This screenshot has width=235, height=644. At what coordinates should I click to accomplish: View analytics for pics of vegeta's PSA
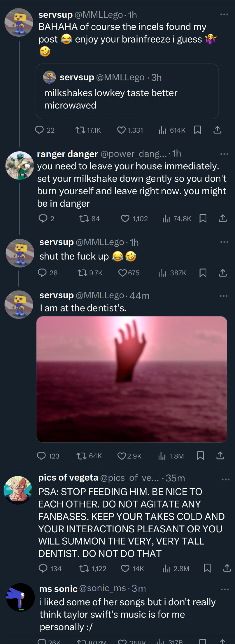[166, 569]
